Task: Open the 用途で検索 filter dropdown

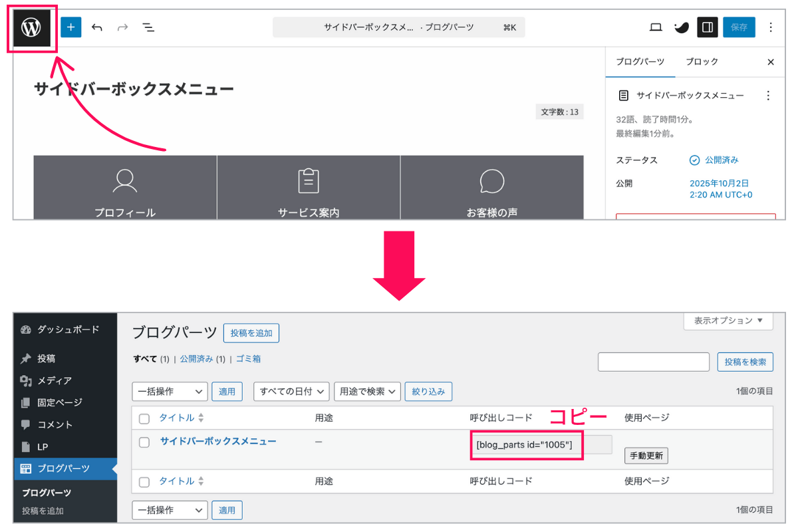Action: click(x=367, y=392)
